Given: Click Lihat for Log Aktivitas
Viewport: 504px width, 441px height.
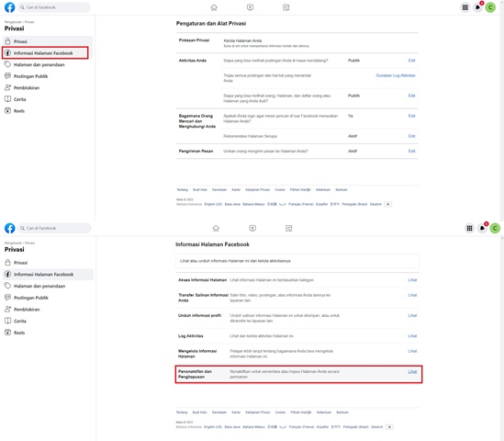Looking at the screenshot, I should (412, 336).
